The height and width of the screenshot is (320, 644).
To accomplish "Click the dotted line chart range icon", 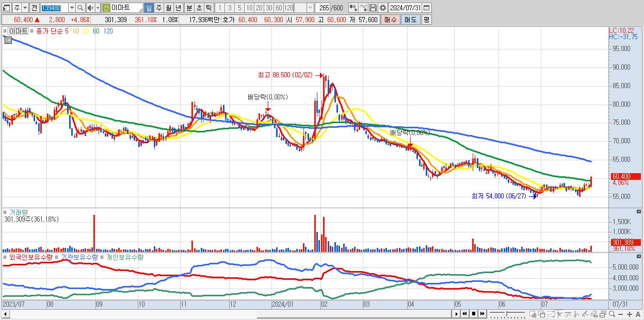I will tap(550, 314).
